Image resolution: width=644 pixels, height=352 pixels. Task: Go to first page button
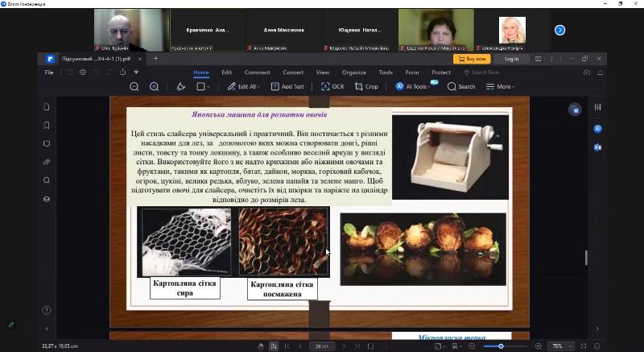point(287,346)
